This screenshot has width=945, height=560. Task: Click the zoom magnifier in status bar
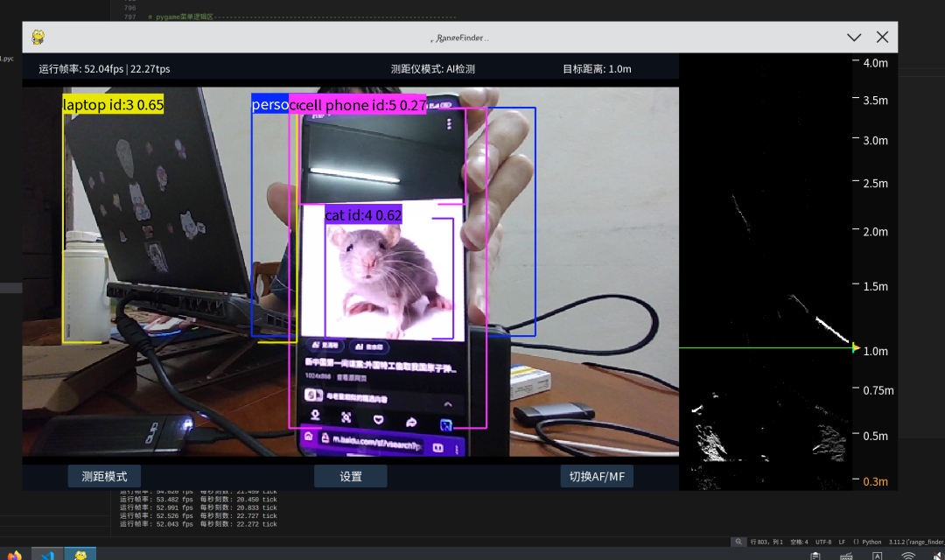coord(739,542)
